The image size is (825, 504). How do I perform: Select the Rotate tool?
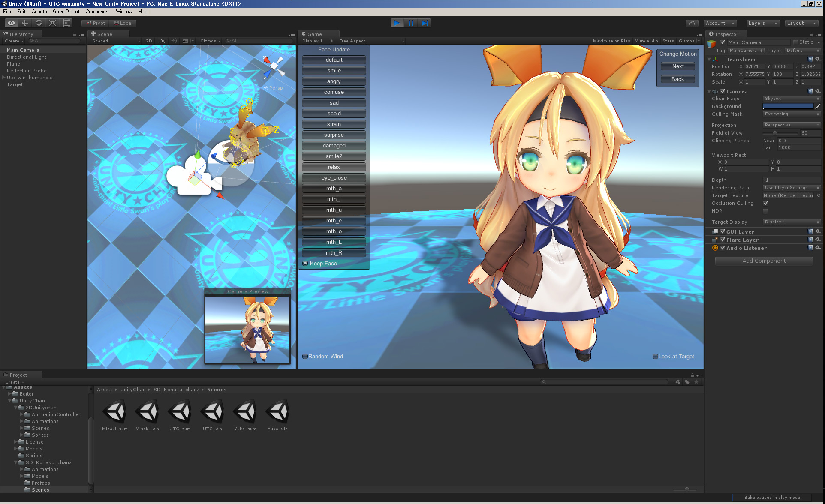click(39, 23)
